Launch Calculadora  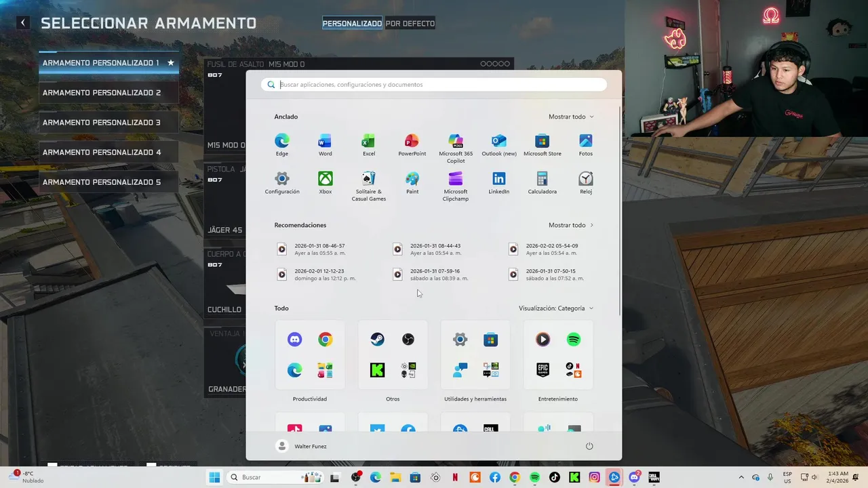(542, 183)
